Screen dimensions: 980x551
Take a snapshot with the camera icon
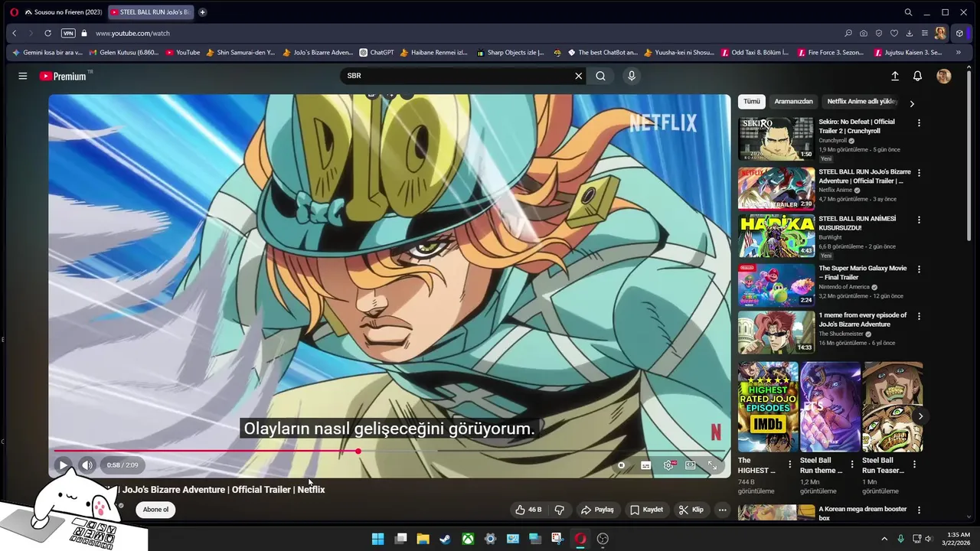click(x=863, y=33)
